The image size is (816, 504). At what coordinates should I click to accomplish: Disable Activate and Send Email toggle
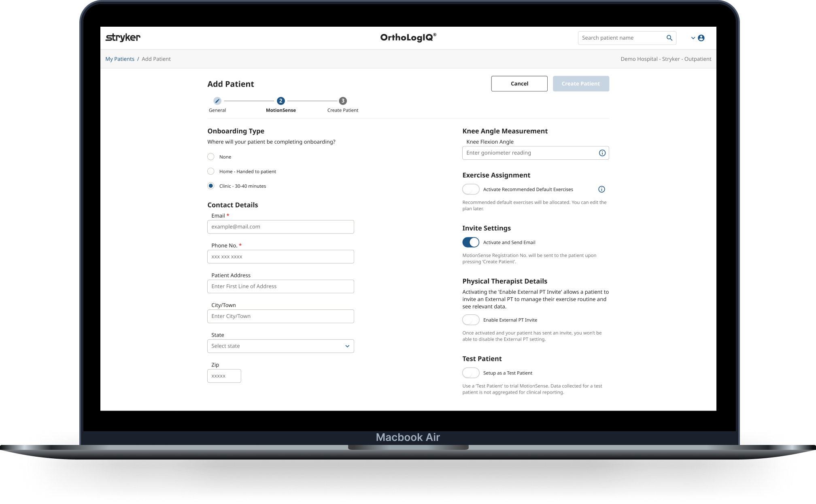point(471,242)
